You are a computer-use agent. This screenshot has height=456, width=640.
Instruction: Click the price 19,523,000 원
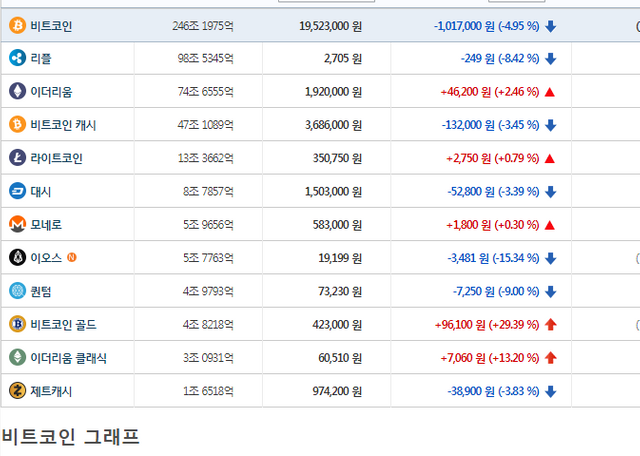pyautogui.click(x=330, y=26)
